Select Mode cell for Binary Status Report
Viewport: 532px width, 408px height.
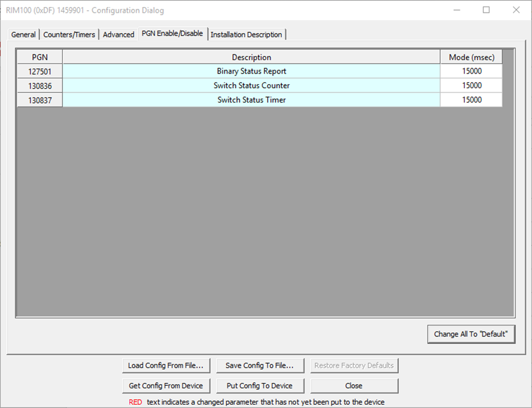point(471,72)
